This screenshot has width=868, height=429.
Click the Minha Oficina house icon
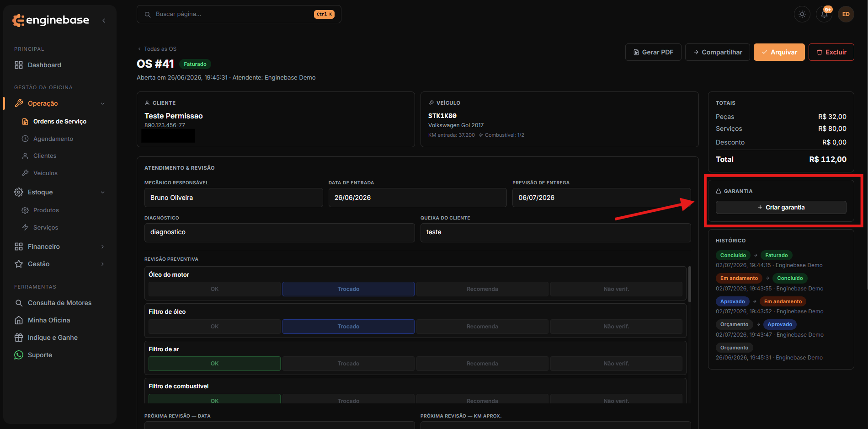[19, 320]
